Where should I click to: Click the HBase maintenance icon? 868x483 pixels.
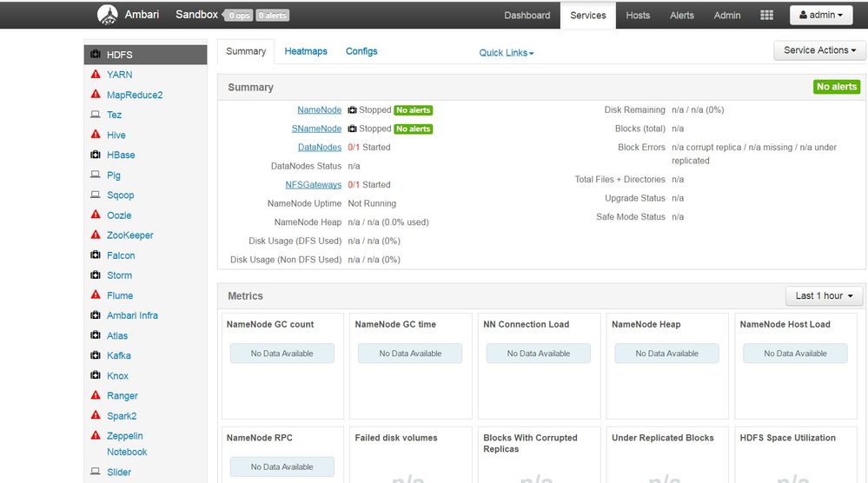(x=96, y=155)
